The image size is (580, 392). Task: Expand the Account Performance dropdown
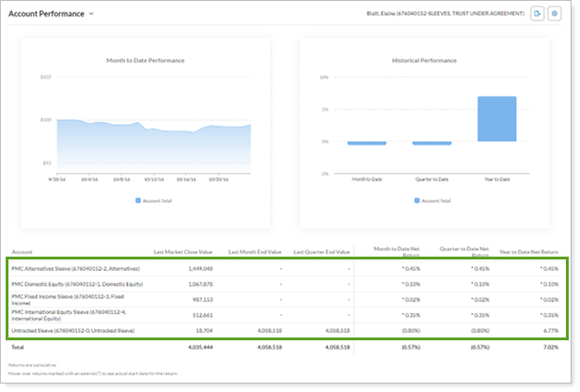coord(91,14)
